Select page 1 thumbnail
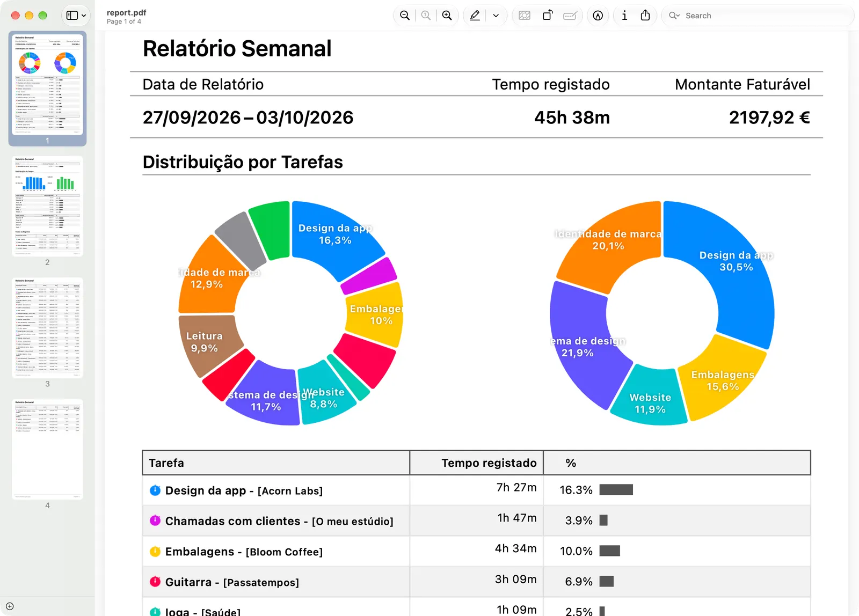This screenshot has height=616, width=859. [47, 85]
